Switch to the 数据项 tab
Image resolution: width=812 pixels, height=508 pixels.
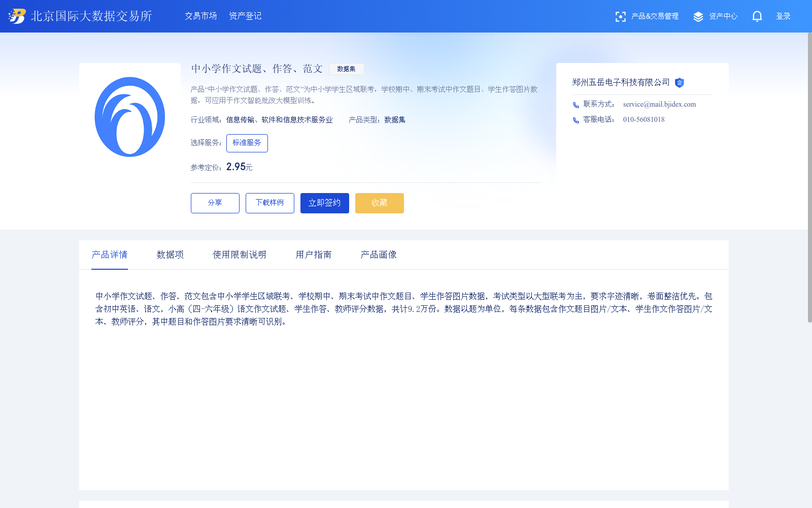tap(170, 255)
